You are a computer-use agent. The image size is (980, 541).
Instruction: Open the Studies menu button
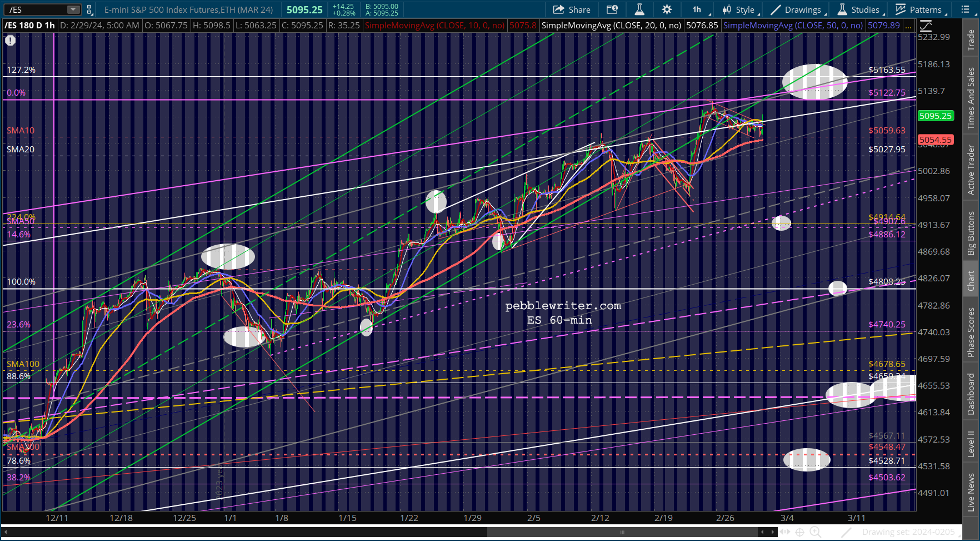[x=858, y=9]
